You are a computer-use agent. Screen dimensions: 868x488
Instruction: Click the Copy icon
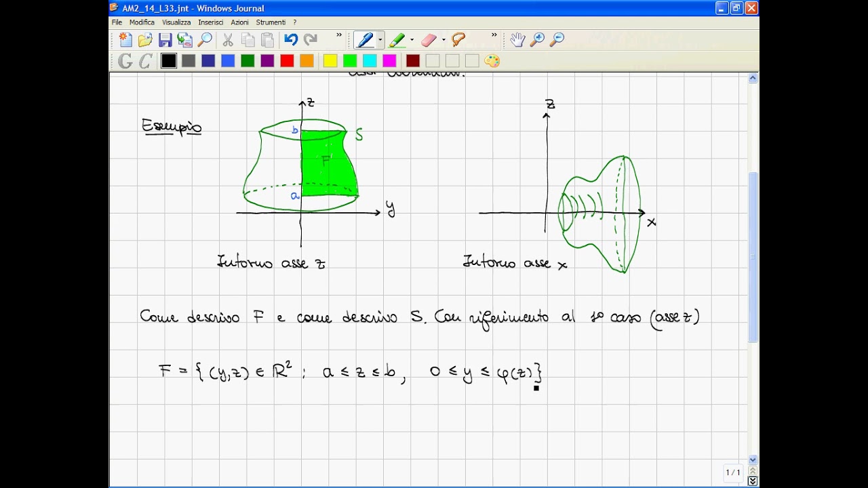pos(248,40)
